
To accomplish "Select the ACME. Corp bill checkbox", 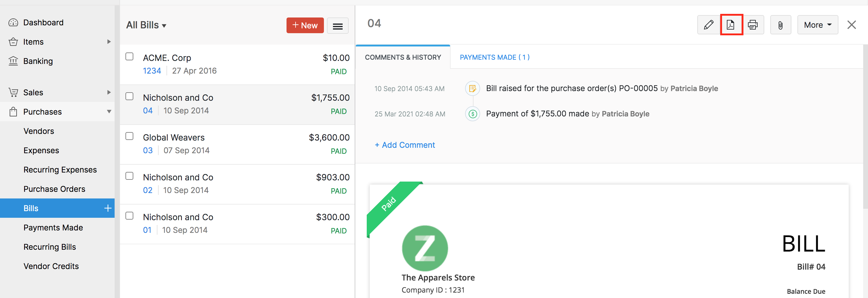I will [x=129, y=56].
